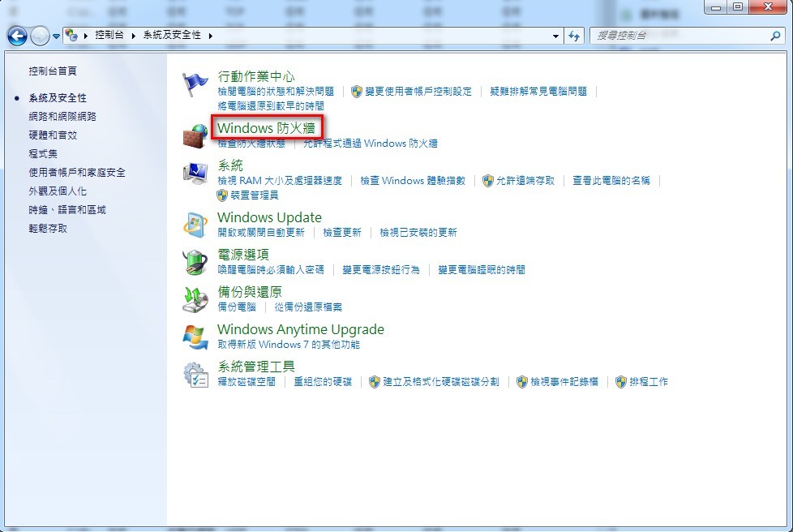This screenshot has width=793, height=532.
Task: Select 系統及安全性 in the sidebar
Action: click(58, 97)
